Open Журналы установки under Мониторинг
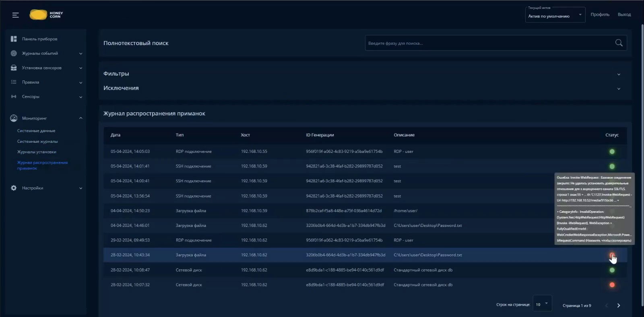The width and height of the screenshot is (644, 317). 37,152
